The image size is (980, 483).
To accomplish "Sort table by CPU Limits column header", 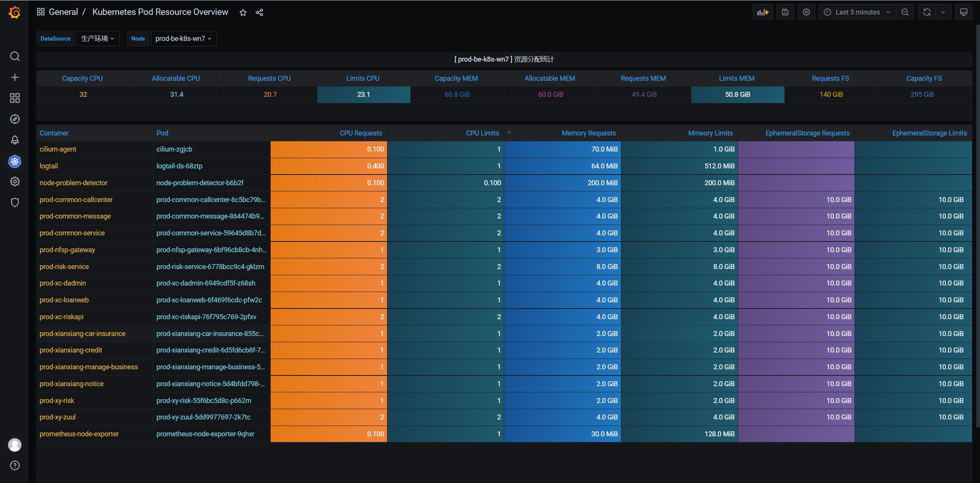I will pos(482,133).
